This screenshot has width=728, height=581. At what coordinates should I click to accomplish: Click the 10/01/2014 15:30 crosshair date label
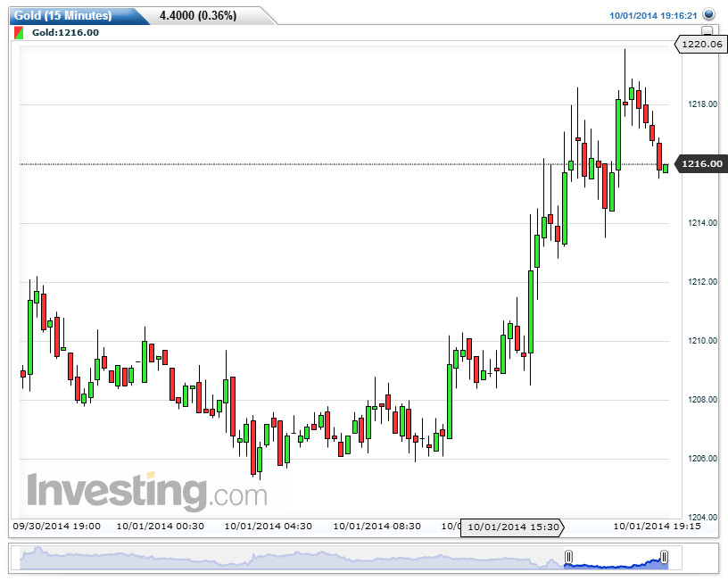pos(513,527)
